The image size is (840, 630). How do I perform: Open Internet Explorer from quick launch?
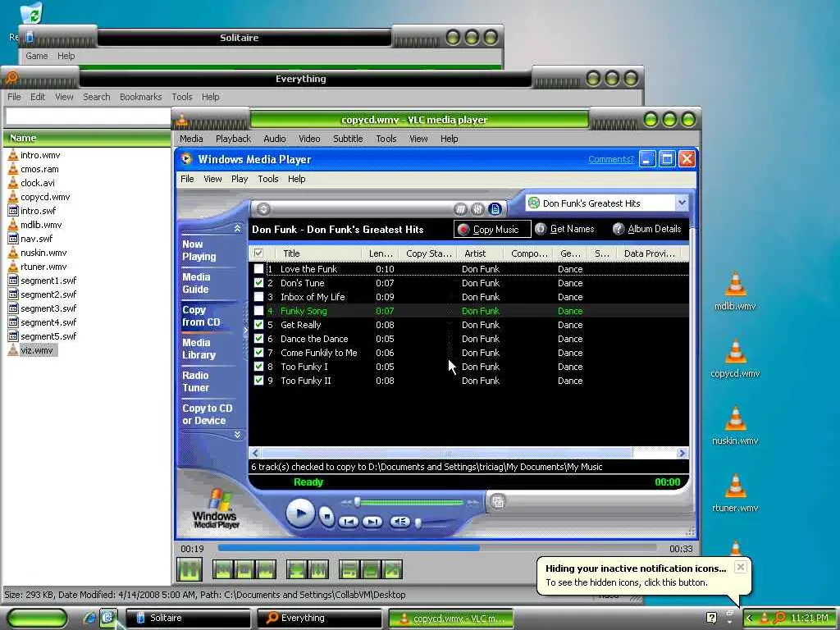89,618
